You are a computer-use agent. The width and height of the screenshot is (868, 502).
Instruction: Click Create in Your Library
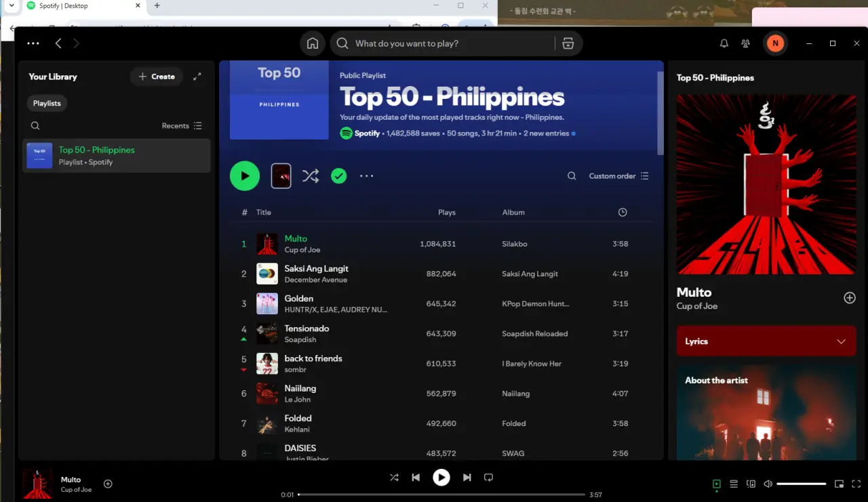(x=157, y=77)
